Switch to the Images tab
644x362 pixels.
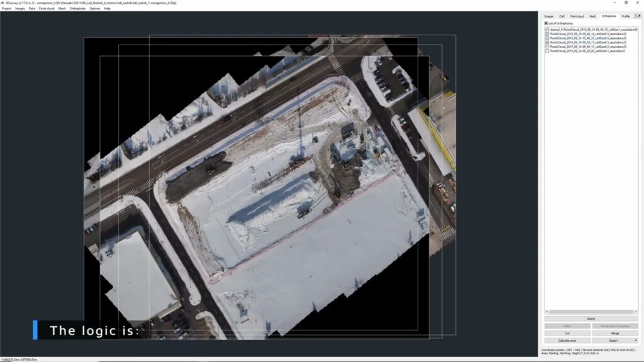549,16
